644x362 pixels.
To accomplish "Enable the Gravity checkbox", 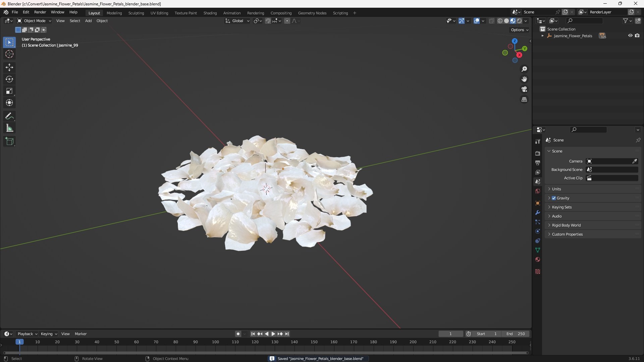I will [x=554, y=198].
